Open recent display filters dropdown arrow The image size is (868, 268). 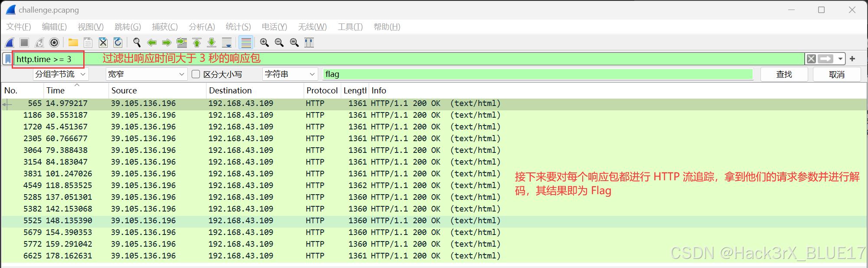click(841, 59)
